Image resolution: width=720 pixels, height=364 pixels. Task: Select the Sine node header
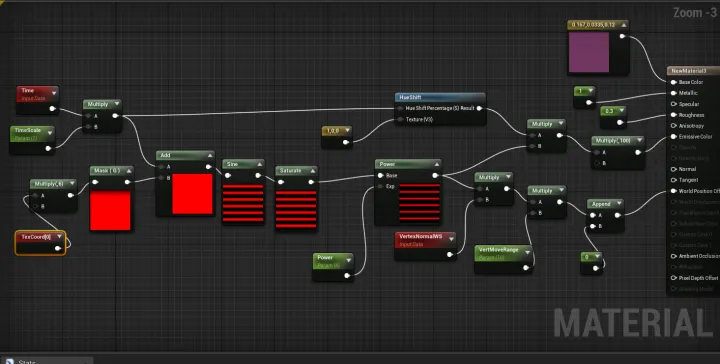[x=243, y=164]
